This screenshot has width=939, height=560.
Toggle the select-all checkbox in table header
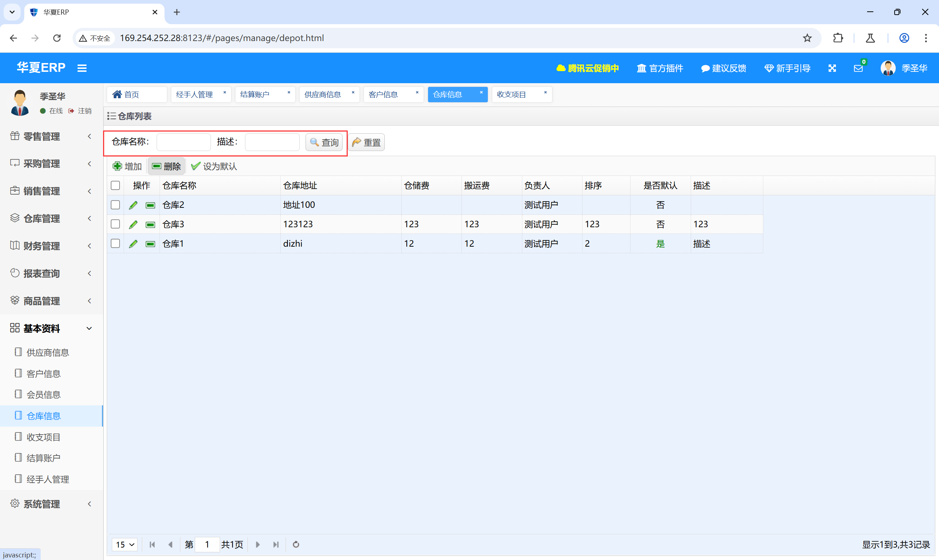pyautogui.click(x=115, y=185)
